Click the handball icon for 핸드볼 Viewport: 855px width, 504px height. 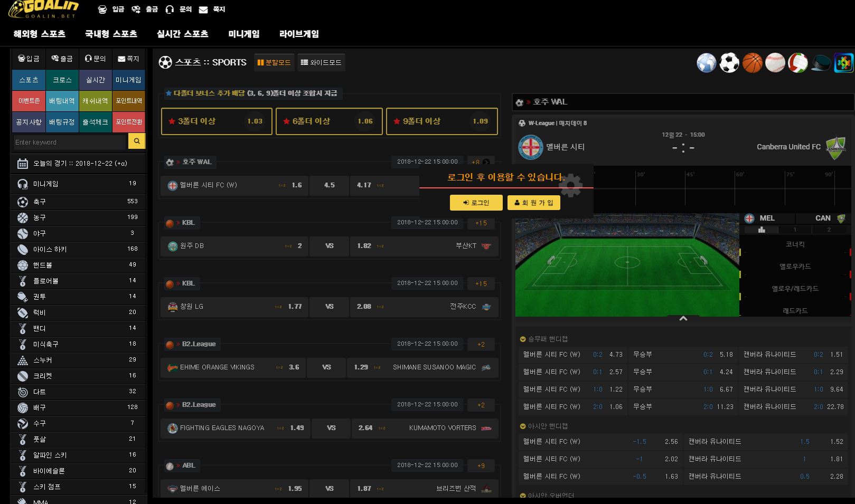tap(22, 265)
